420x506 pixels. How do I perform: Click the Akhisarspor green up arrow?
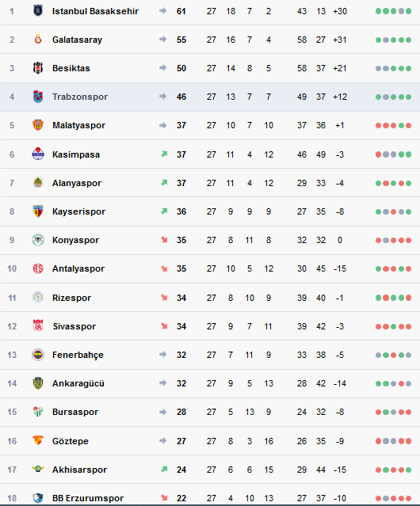point(164,470)
